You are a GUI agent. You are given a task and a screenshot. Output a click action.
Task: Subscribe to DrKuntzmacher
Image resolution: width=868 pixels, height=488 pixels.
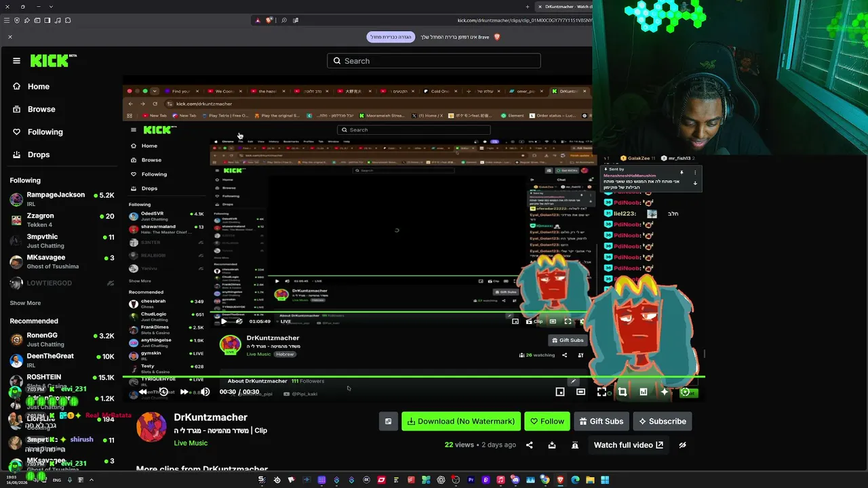(x=663, y=422)
